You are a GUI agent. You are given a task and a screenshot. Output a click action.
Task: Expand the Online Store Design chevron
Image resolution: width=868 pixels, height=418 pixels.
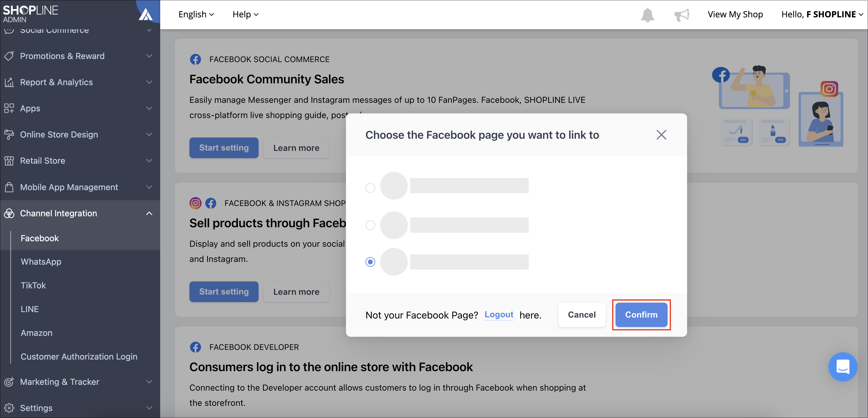pyautogui.click(x=149, y=135)
